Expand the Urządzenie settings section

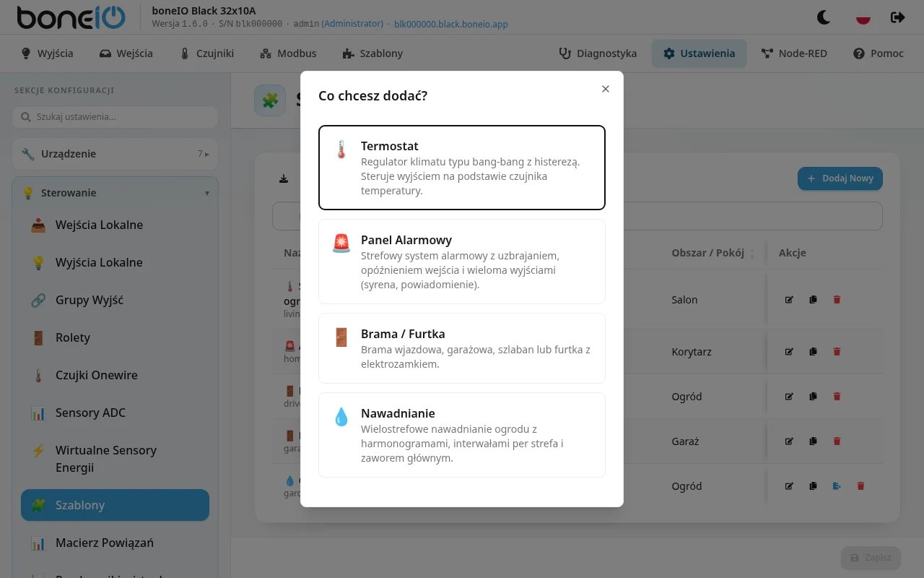[115, 154]
